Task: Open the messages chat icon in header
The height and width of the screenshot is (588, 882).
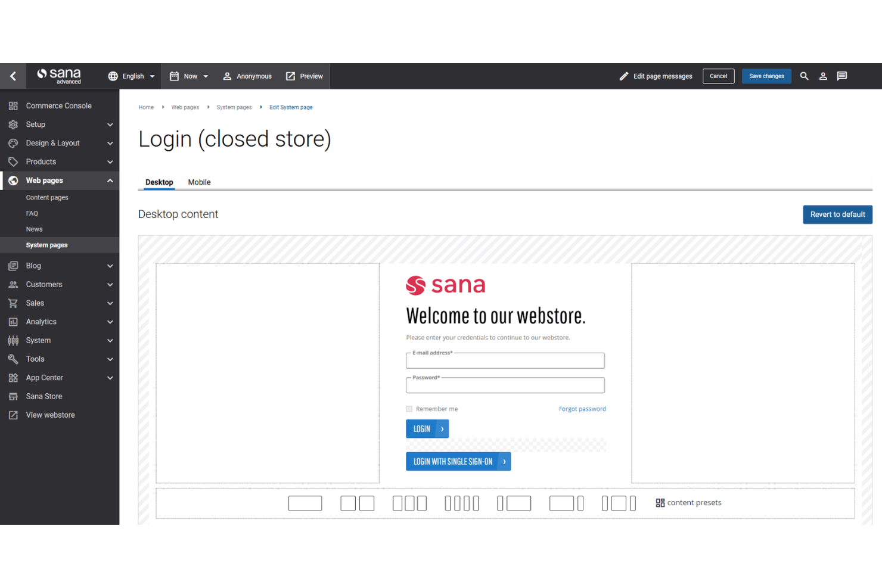Action: pos(841,76)
